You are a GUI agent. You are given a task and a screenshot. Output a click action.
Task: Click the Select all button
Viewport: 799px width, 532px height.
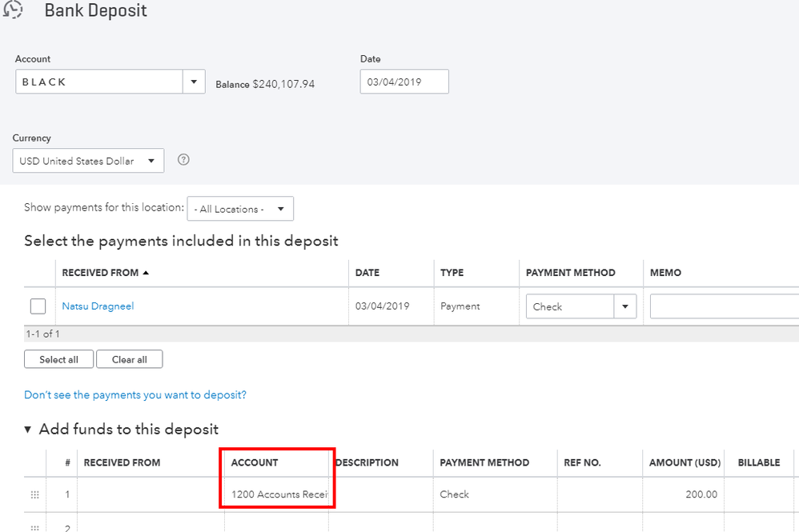(58, 359)
